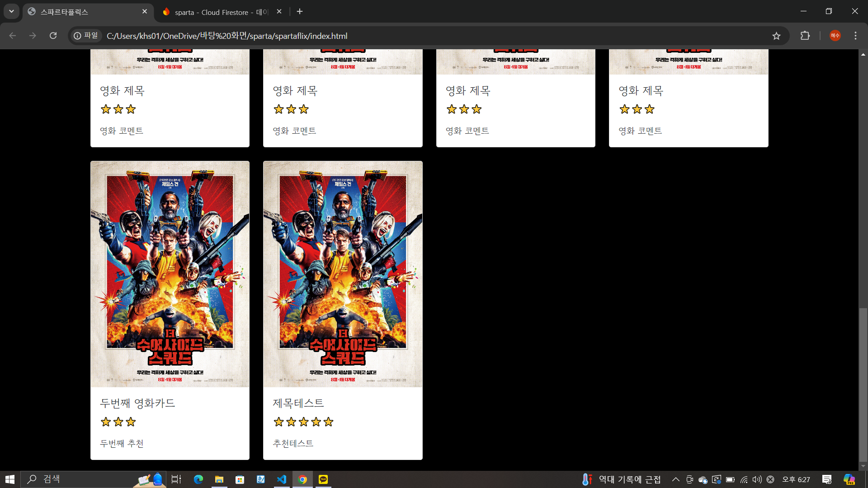This screenshot has width=868, height=488.
Task: Open KakaoTalk from the taskbar
Action: click(x=323, y=479)
